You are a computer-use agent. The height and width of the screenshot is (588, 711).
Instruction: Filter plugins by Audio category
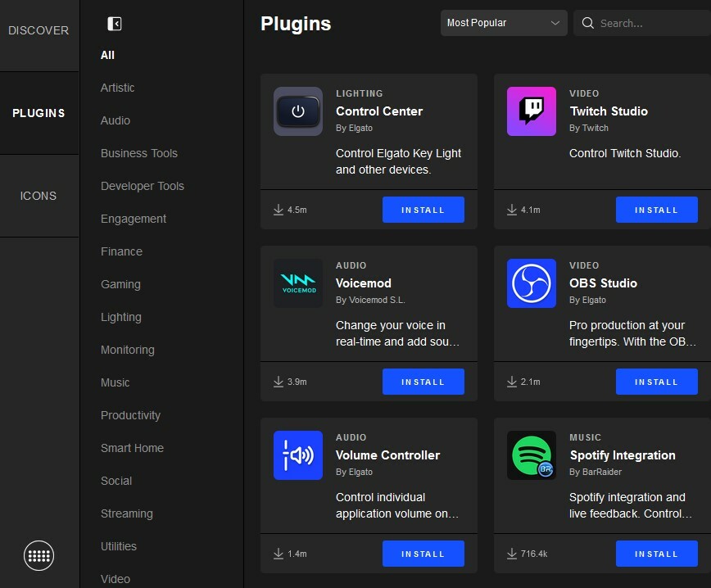pos(115,120)
